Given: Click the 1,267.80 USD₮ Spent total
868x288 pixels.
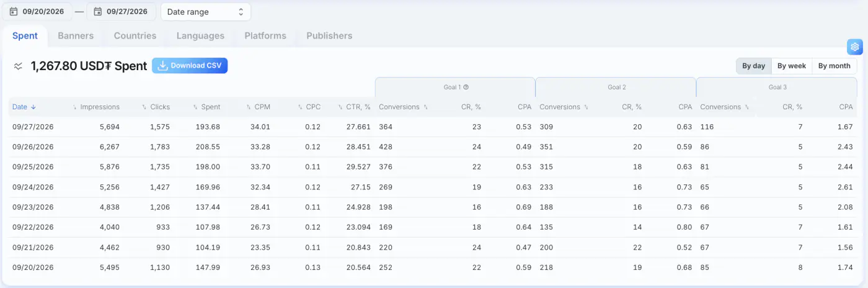Looking at the screenshot, I should (89, 66).
